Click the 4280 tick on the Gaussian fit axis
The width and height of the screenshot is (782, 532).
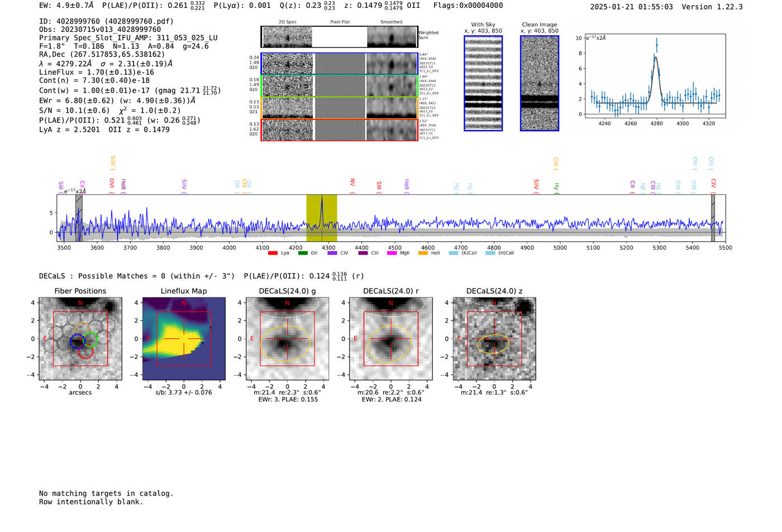657,123
